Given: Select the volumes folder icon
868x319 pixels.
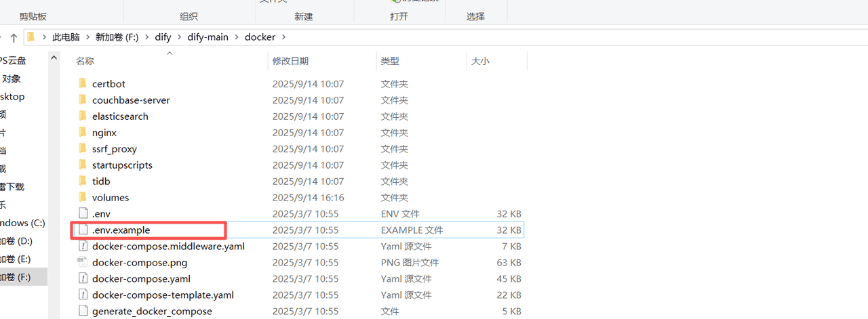Looking at the screenshot, I should (83, 198).
